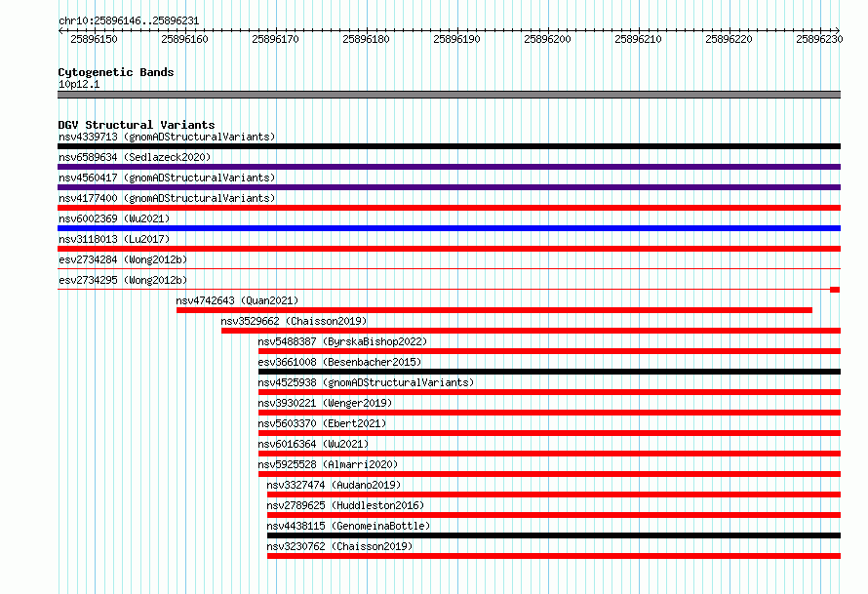The image size is (868, 594).
Task: Open nsv4525938 gnomAD variant label
Action: (366, 382)
